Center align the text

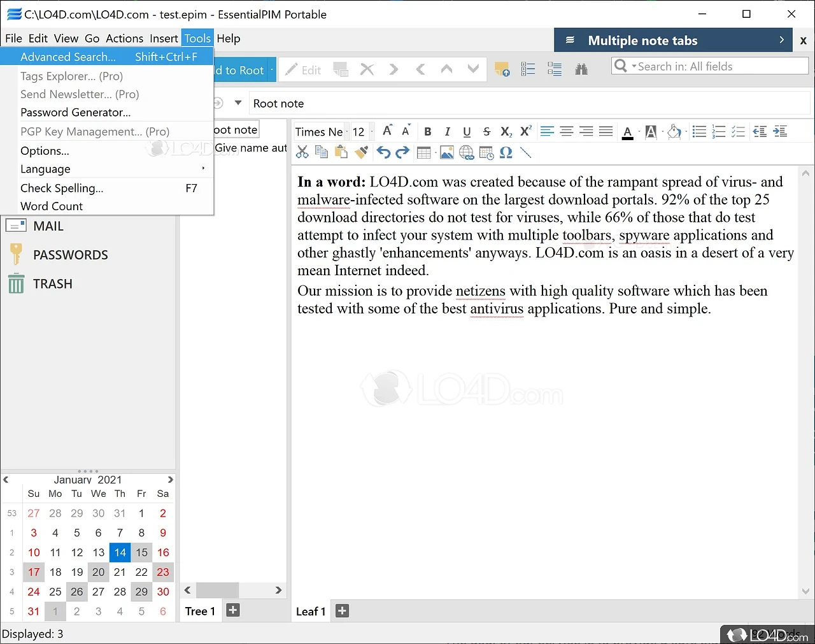[567, 132]
